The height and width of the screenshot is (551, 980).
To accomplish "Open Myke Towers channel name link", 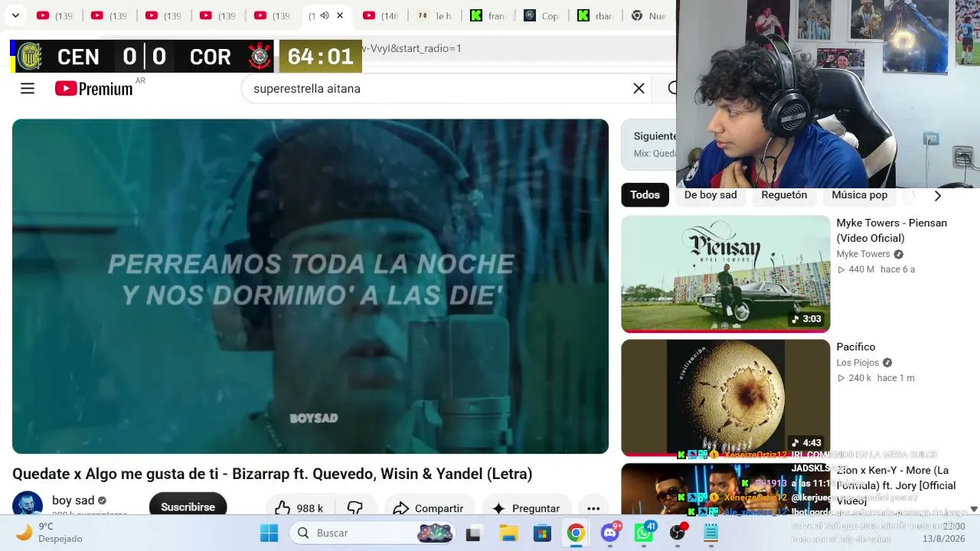I will [x=863, y=254].
